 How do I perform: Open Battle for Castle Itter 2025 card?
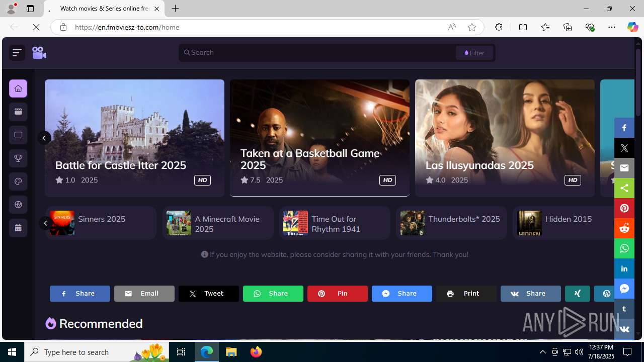click(134, 138)
